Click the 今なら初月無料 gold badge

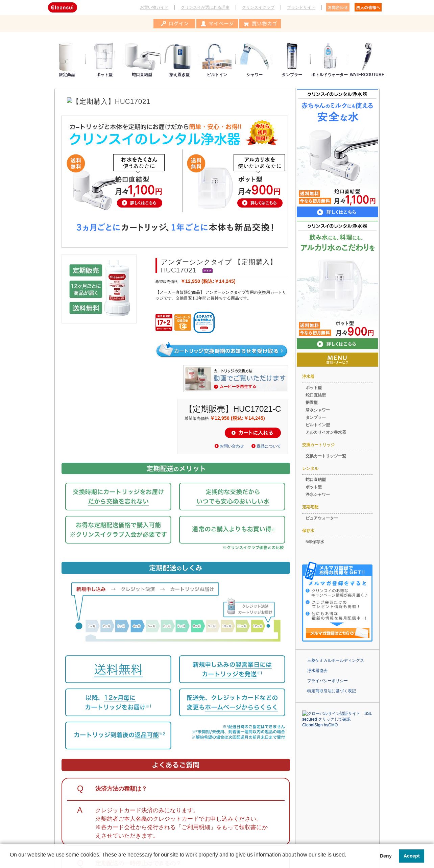pyautogui.click(x=262, y=132)
